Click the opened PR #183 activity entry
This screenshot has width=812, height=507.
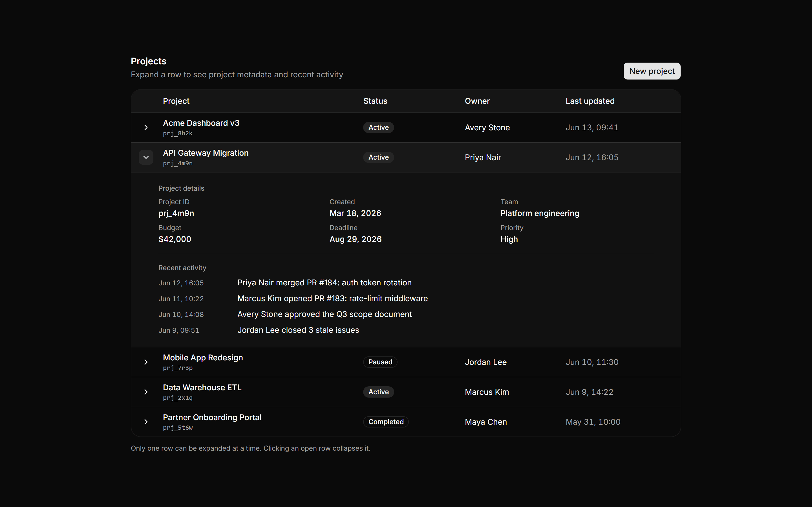(x=332, y=298)
